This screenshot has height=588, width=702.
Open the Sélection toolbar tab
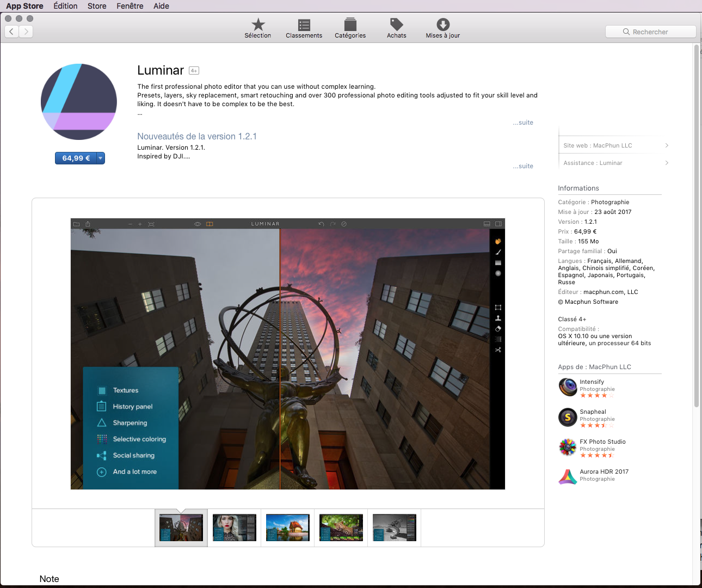258,28
